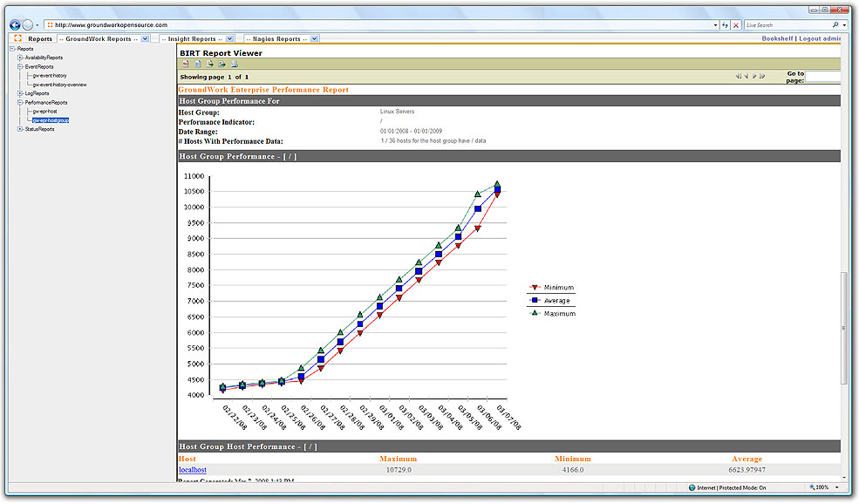Click the Average legend entry

point(549,300)
